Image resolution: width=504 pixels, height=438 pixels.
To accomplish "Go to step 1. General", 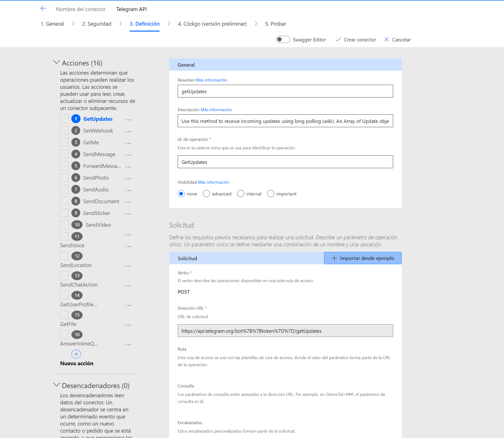I will pyautogui.click(x=52, y=24).
